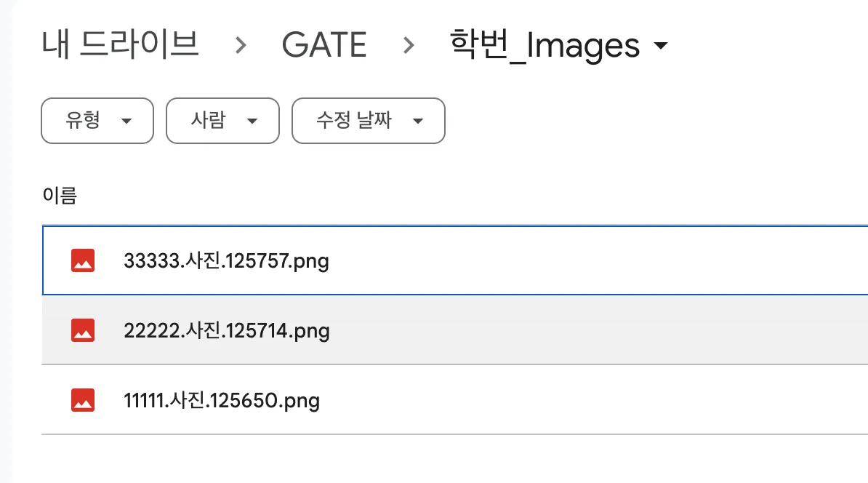Go to 내 드라이브 in the breadcrumb
This screenshot has height=483, width=868.
tap(120, 44)
